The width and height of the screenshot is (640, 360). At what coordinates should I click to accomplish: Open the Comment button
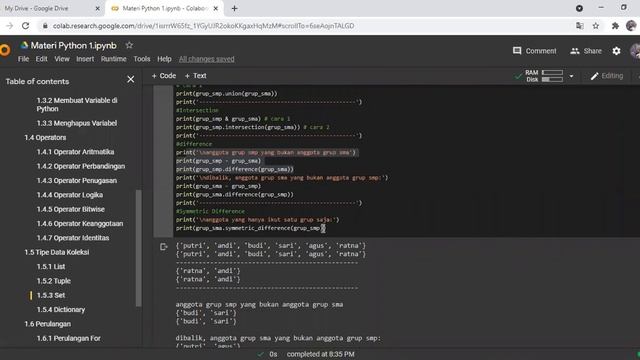(x=534, y=51)
